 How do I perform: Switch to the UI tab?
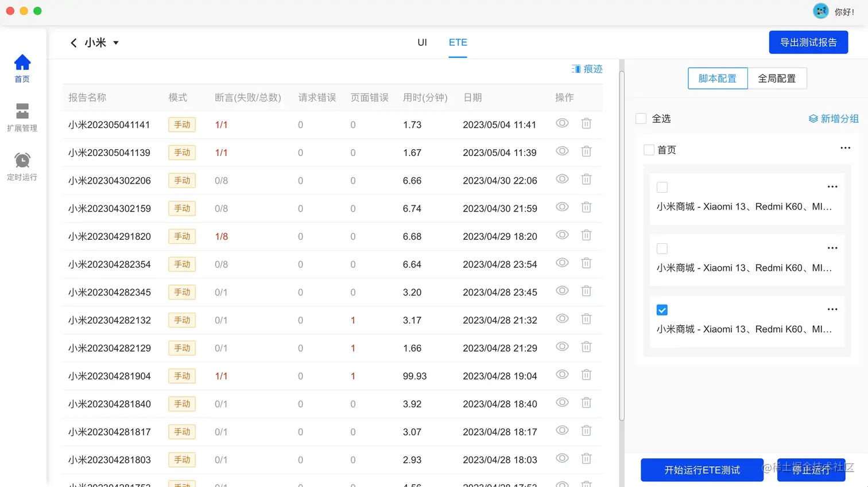[x=422, y=42]
